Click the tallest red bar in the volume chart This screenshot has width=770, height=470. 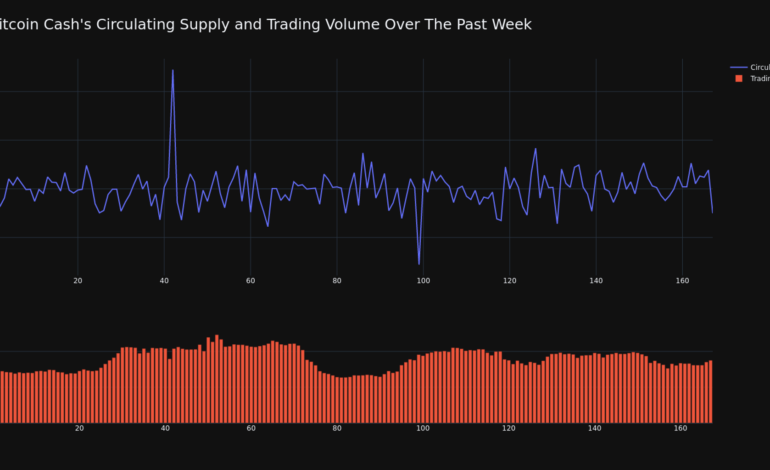(x=217, y=379)
